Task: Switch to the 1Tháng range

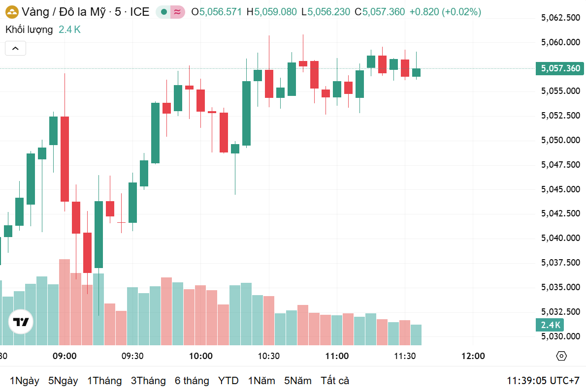Action: click(x=104, y=381)
